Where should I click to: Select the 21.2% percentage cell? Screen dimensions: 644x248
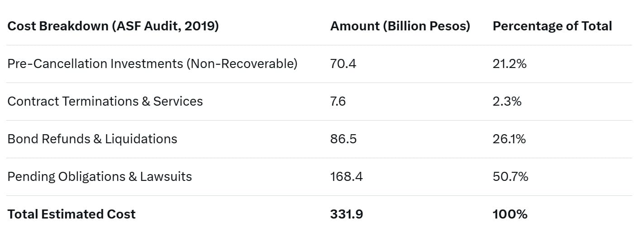(510, 64)
